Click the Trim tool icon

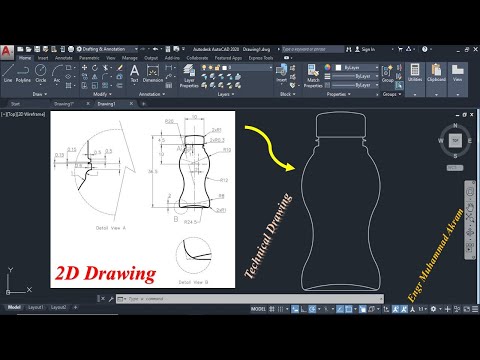pos(106,68)
